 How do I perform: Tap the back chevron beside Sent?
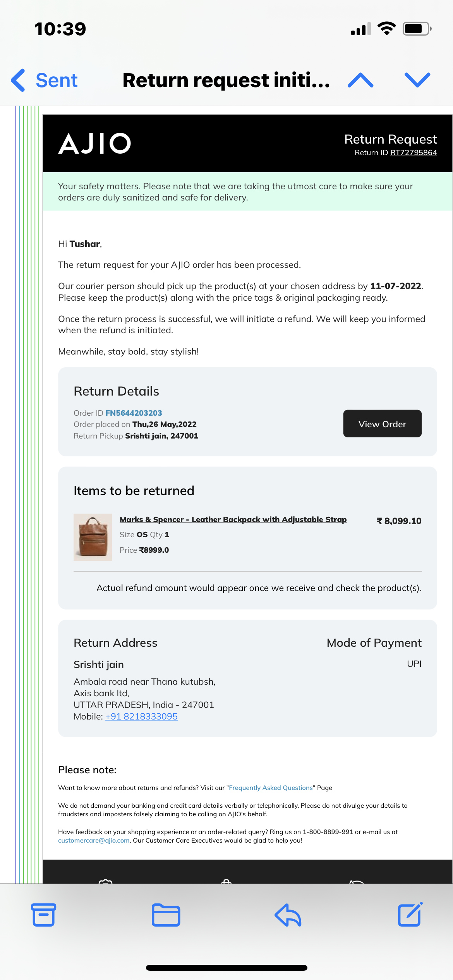pyautogui.click(x=18, y=80)
